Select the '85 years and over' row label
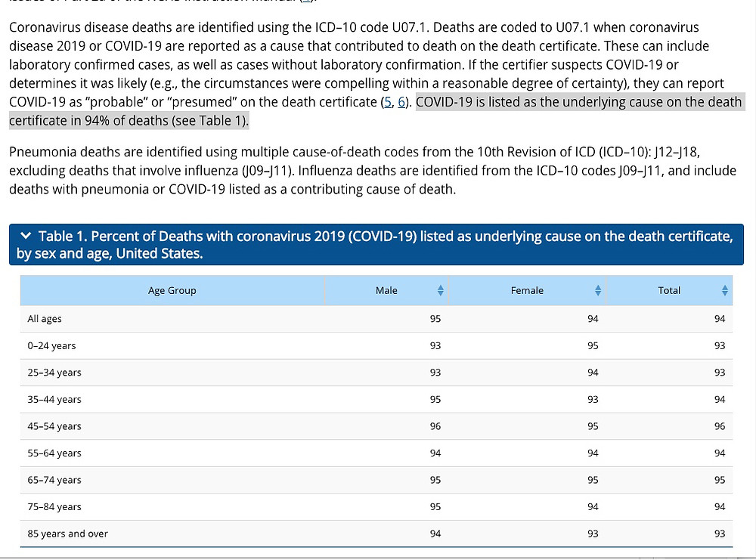This screenshot has width=756, height=560. coord(67,534)
